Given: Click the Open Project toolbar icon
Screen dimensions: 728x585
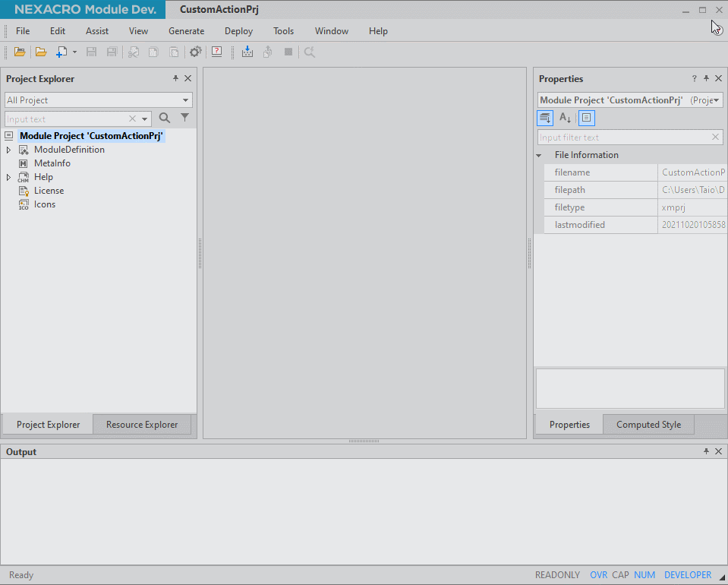Looking at the screenshot, I should tap(20, 52).
